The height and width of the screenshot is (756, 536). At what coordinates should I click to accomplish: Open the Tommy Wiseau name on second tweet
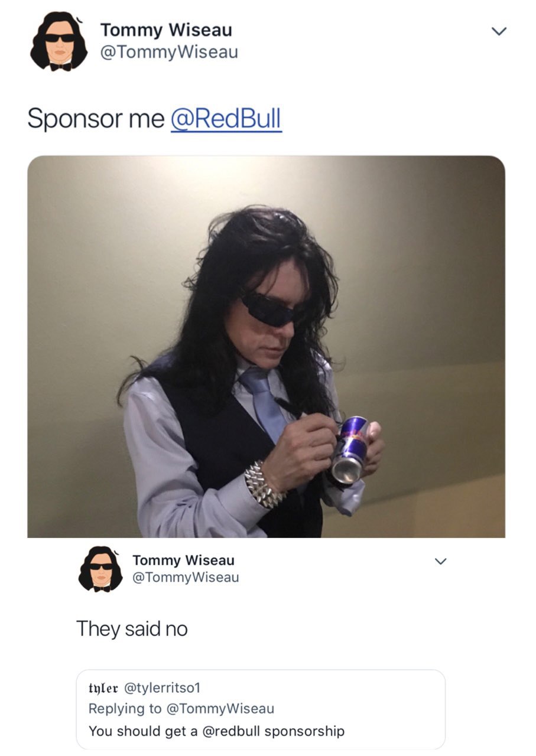tap(183, 559)
